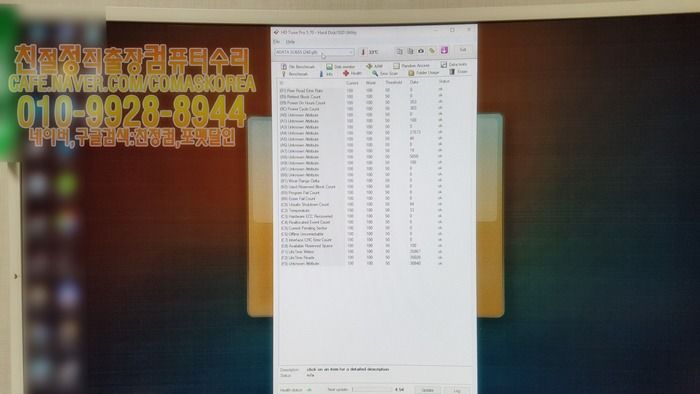This screenshot has height=394, width=700.
Task: Select the Health tab with red cross
Action: [353, 73]
